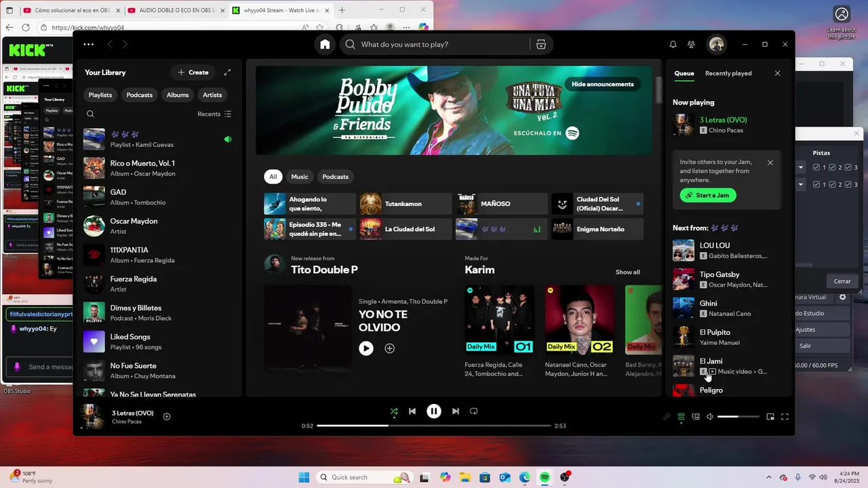The image size is (868, 488).
Task: Open OBS virtual camera settings gear
Action: tap(843, 297)
